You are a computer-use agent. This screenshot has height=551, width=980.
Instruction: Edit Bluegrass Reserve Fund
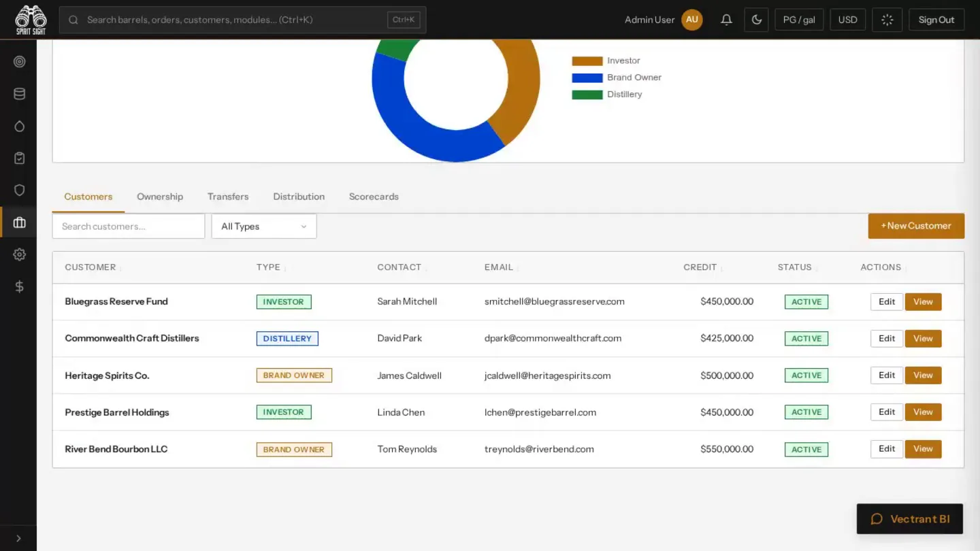tap(887, 302)
